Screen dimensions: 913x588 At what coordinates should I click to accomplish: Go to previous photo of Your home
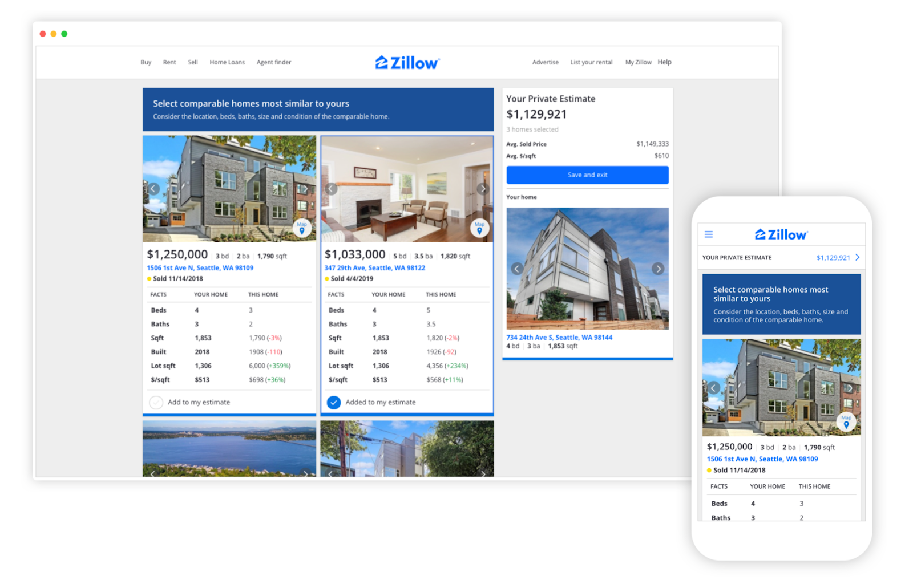[517, 269]
